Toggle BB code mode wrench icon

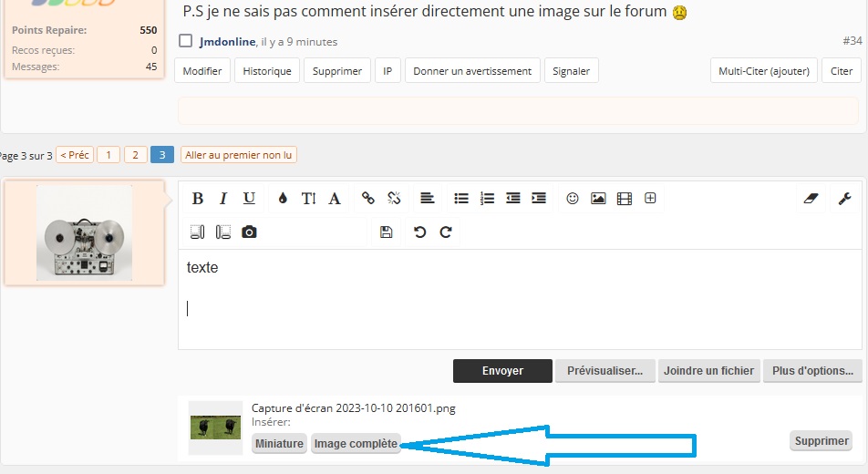click(844, 198)
